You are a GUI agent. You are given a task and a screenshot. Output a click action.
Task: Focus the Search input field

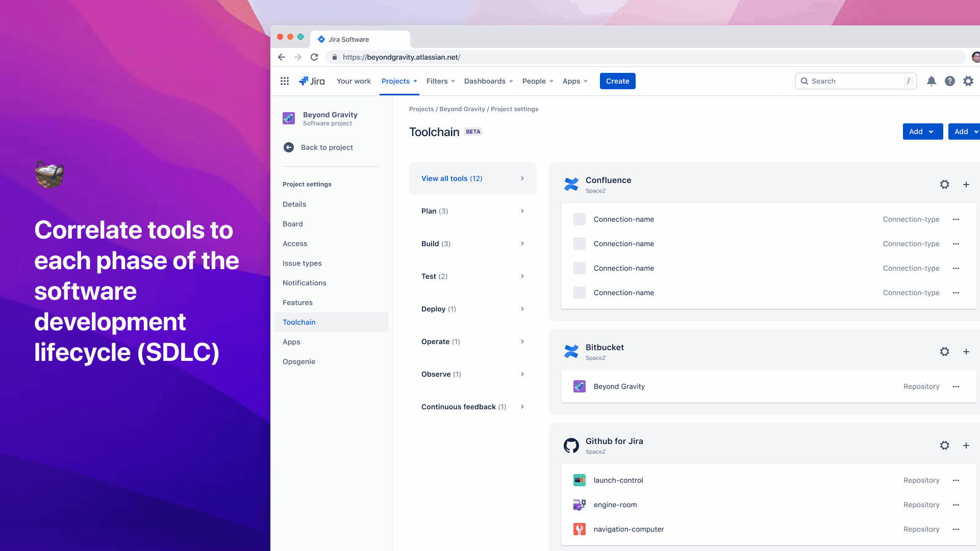pos(856,81)
